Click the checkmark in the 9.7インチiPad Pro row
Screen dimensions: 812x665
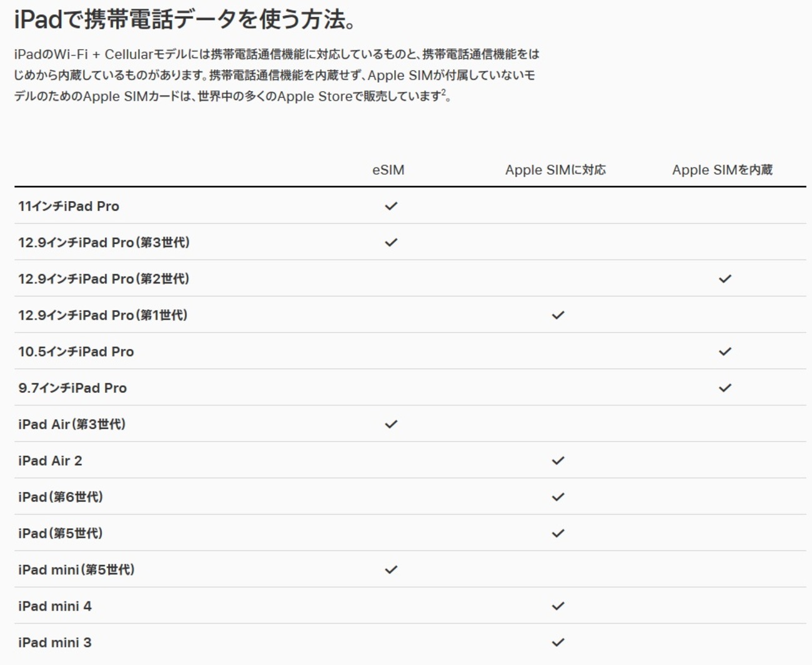pos(725,388)
